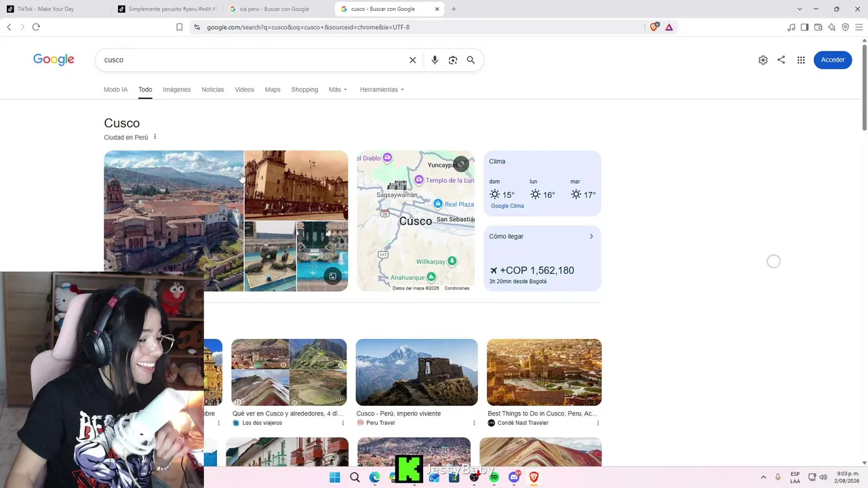This screenshot has height=488, width=868.
Task: Click the page vertical scrollbar
Action: (865, 87)
